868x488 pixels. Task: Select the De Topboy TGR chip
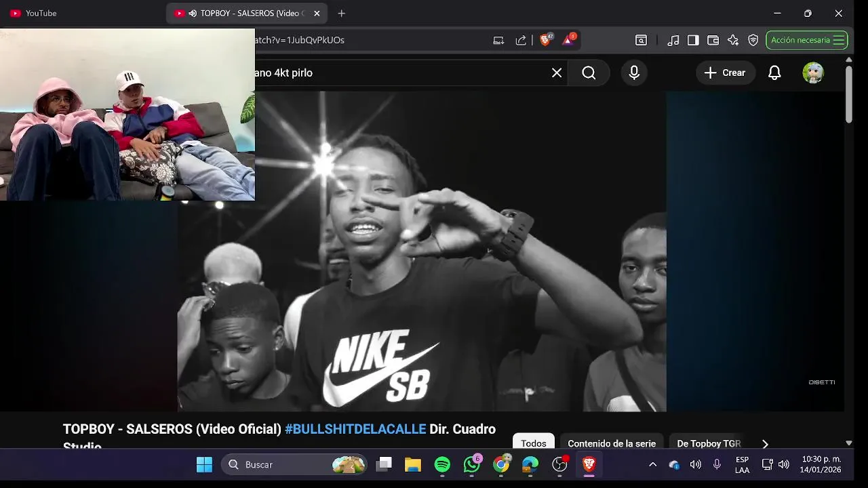click(709, 443)
